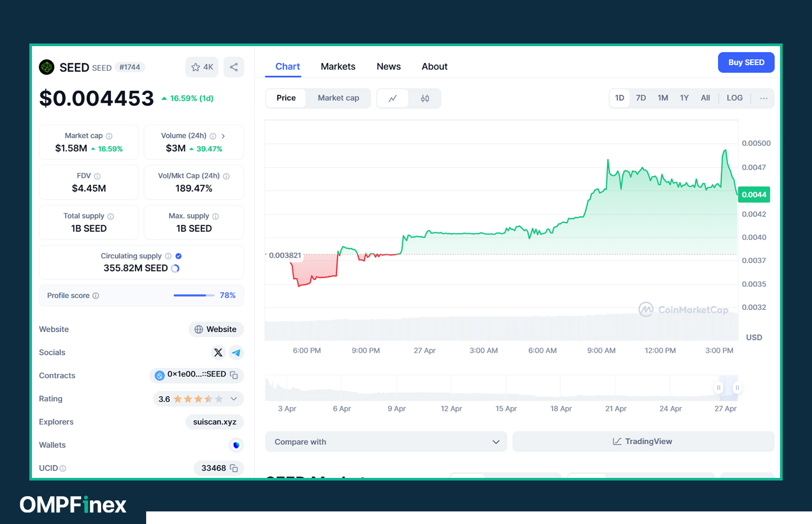Click Vol/Mkt Cap (24h) info icon
Viewport: 812px width, 524px height.
pos(226,177)
